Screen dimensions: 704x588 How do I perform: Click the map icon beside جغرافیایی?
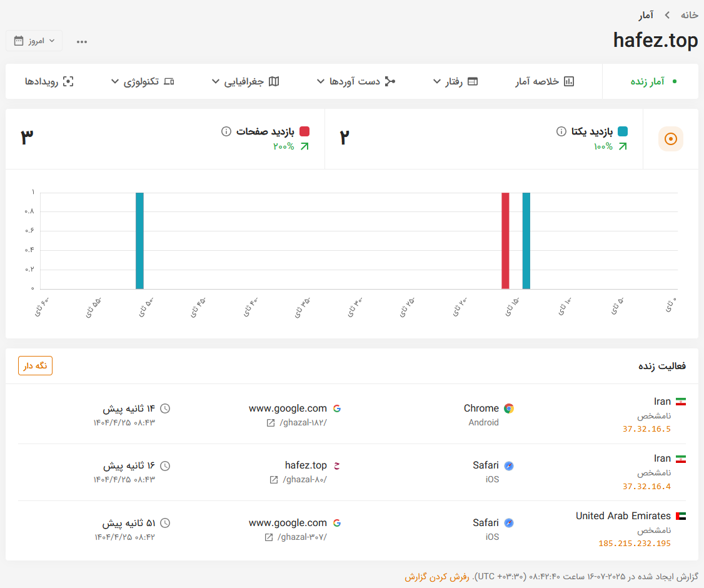pos(274,81)
